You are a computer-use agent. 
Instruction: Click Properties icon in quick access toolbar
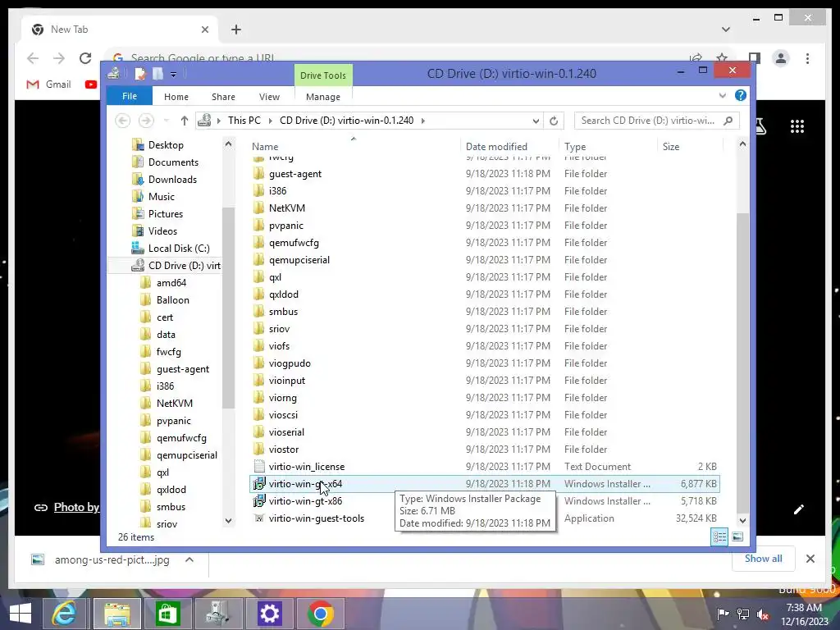(139, 74)
